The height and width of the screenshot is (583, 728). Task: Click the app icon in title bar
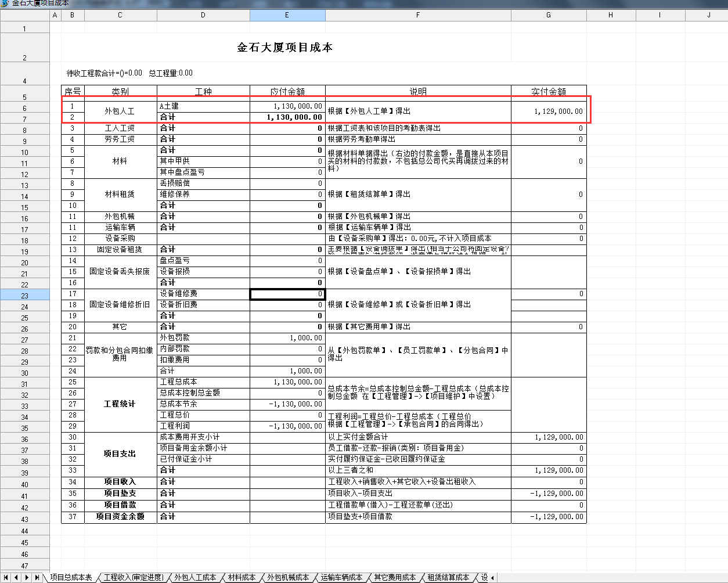5,3
